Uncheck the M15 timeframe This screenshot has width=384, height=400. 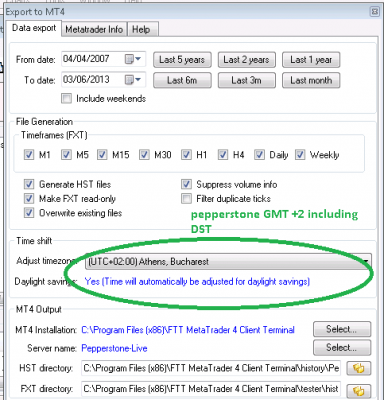(102, 155)
